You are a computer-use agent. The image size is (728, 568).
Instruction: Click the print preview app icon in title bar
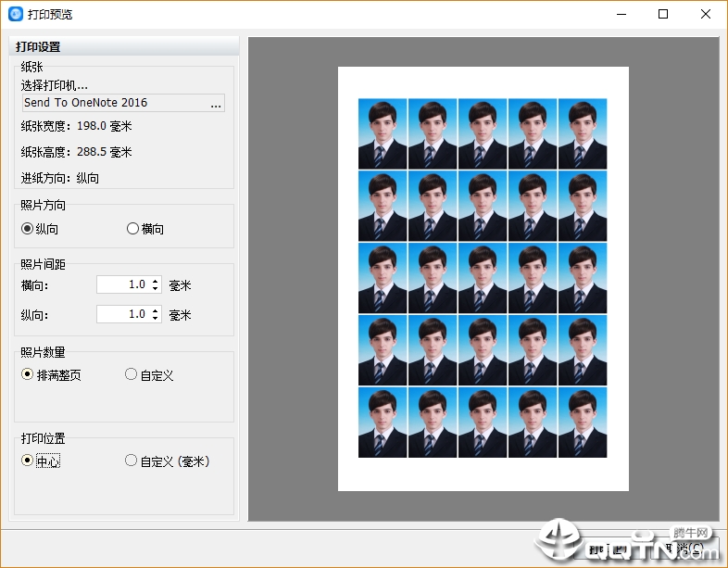pyautogui.click(x=15, y=14)
